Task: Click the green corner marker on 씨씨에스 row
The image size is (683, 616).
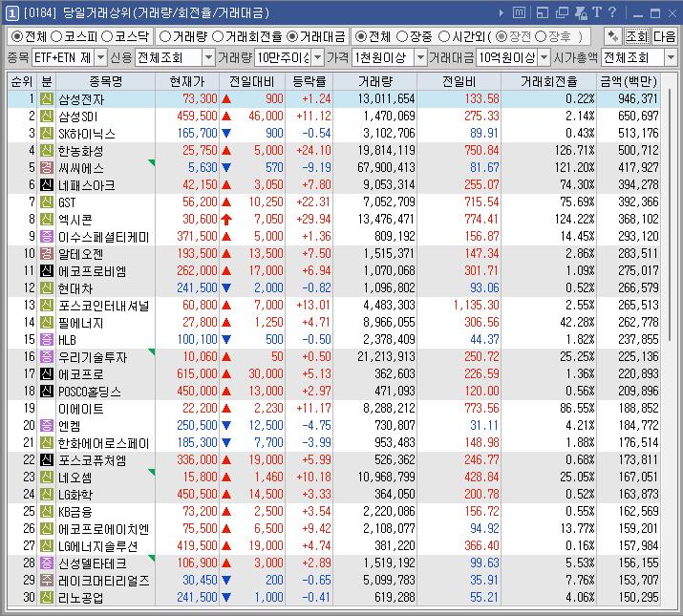Action: pyautogui.click(x=152, y=162)
